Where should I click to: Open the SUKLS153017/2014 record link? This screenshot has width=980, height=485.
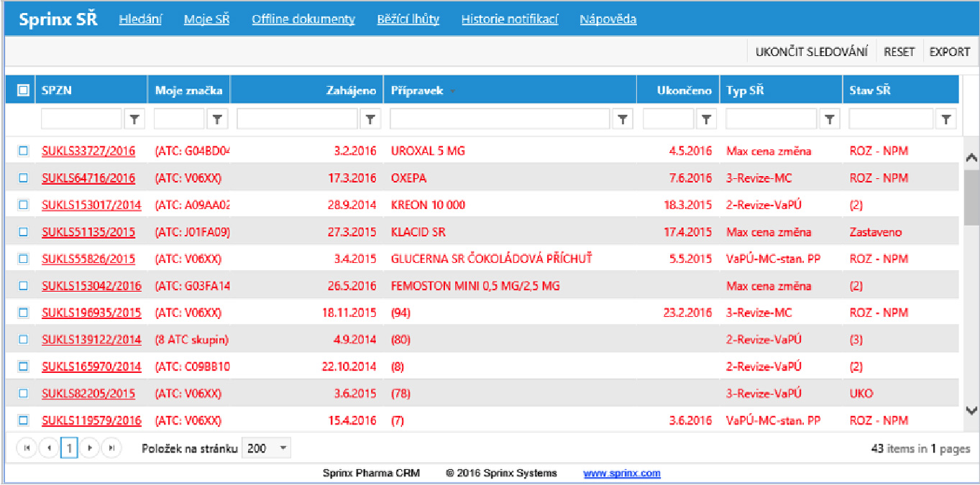(91, 205)
